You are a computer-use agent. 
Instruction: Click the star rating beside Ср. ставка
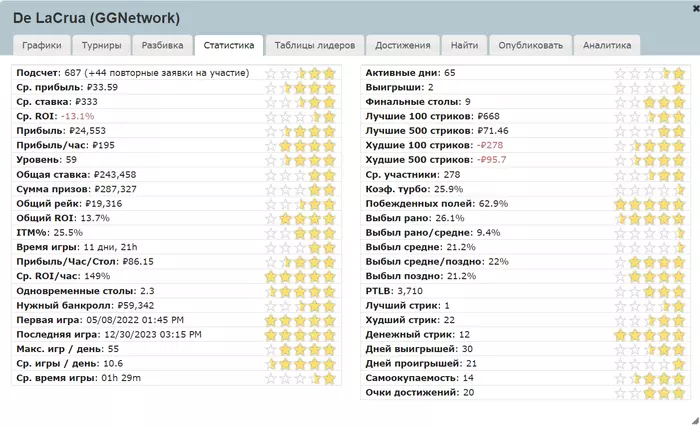[300, 102]
